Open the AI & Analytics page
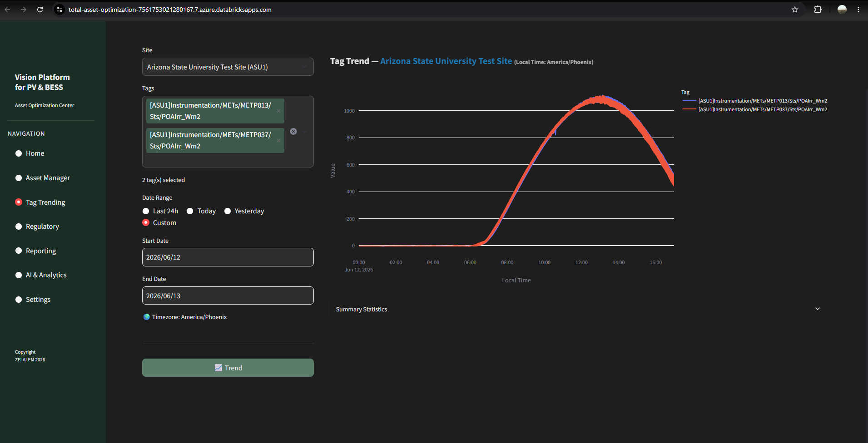This screenshot has height=443, width=868. click(x=46, y=275)
